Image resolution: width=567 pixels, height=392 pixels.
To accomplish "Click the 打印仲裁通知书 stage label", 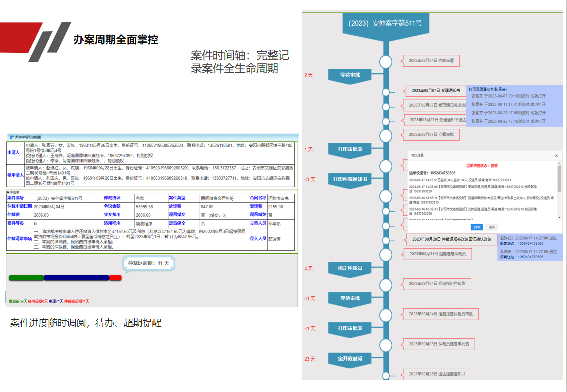I will click(350, 180).
